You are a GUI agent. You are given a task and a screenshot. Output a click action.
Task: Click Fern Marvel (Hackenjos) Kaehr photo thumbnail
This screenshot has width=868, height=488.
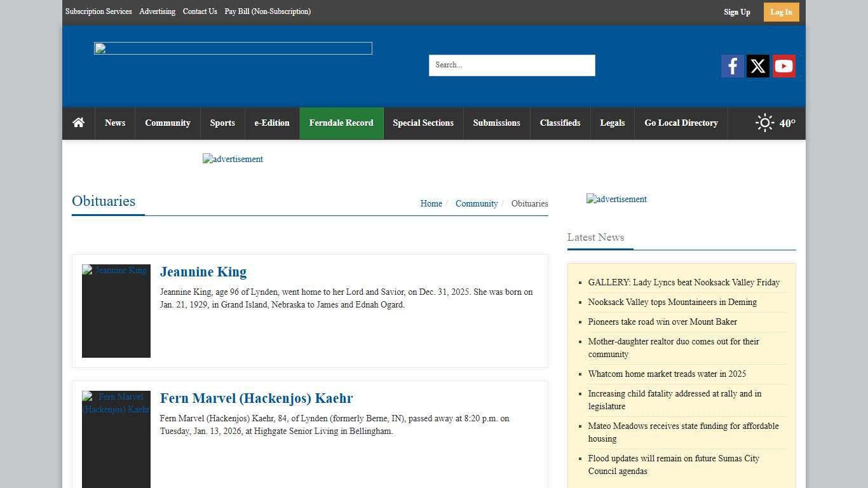point(116,438)
